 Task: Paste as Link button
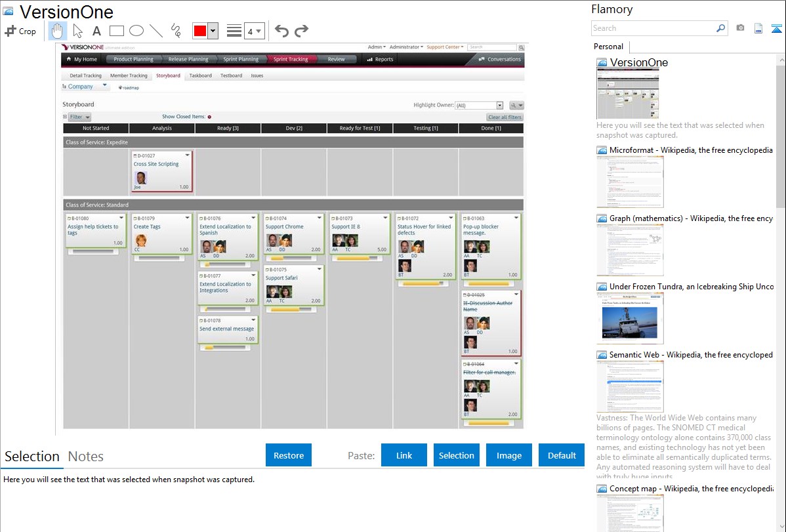[404, 455]
